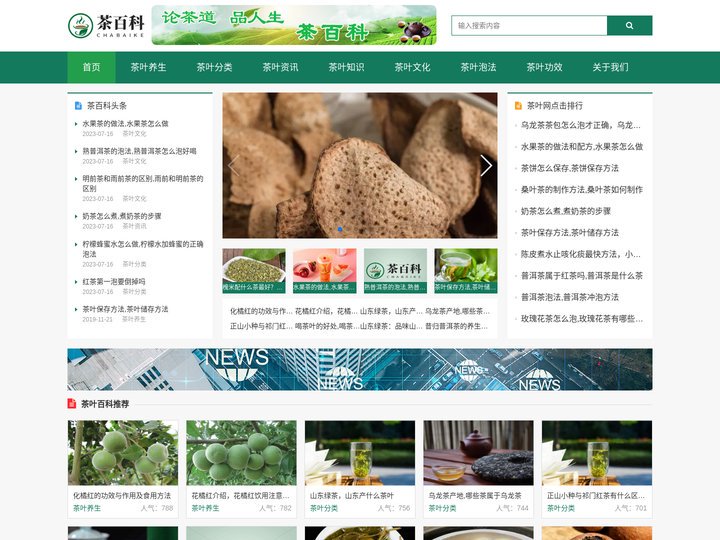Open card 山东绿茶,山东产什么茶叶
720x540 pixels.
(x=360, y=467)
